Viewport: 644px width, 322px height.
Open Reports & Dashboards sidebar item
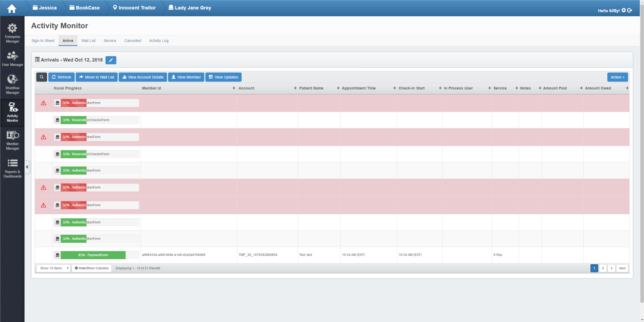point(12,168)
